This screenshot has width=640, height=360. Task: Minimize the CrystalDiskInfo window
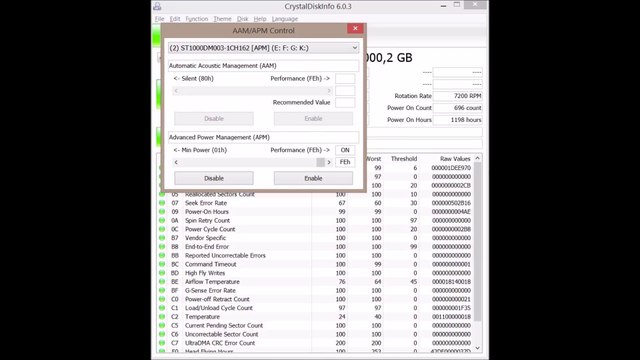[x=443, y=6]
